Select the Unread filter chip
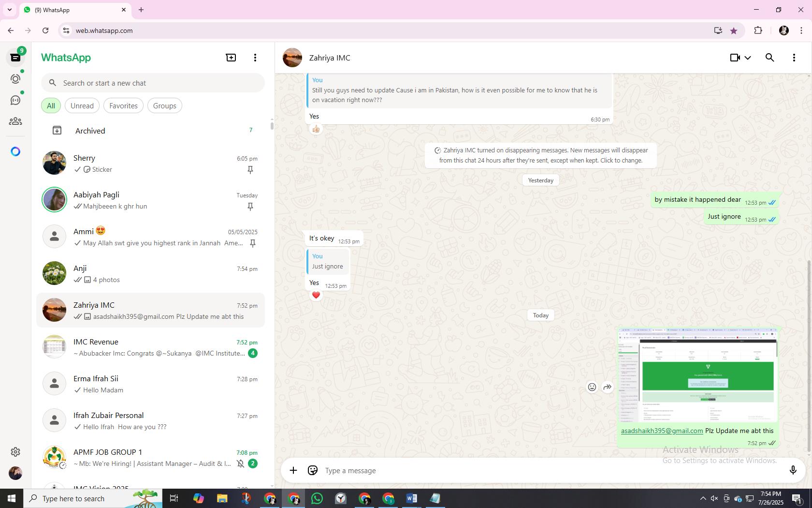 click(82, 105)
